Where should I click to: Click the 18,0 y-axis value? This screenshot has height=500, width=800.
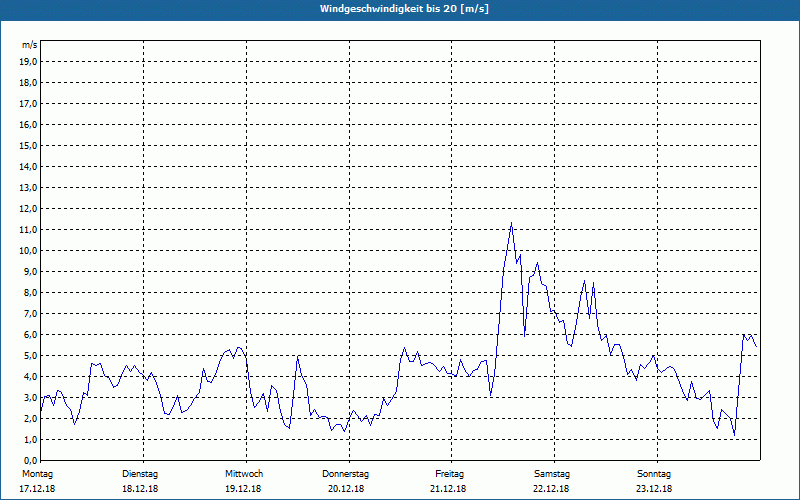click(x=28, y=83)
